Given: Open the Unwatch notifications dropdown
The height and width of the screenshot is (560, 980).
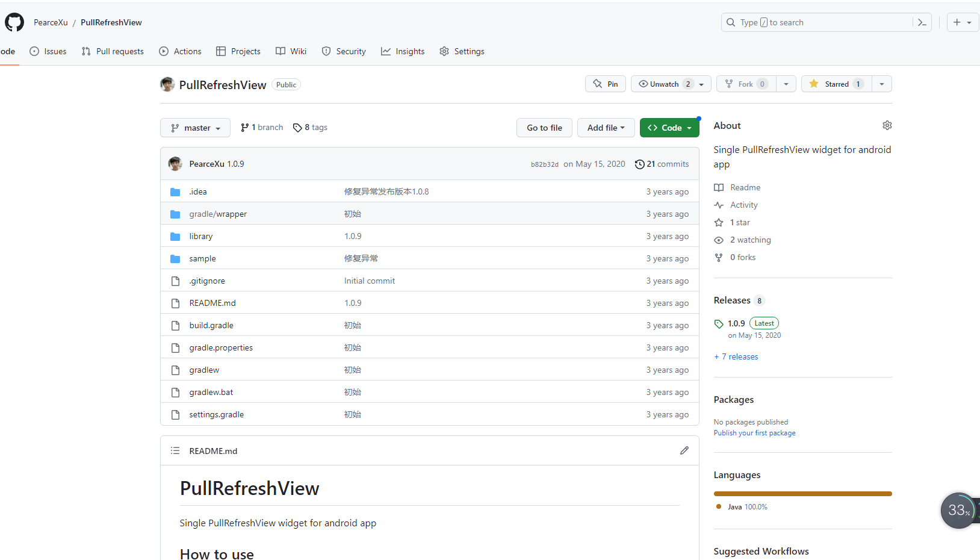Looking at the screenshot, I should click(x=671, y=84).
